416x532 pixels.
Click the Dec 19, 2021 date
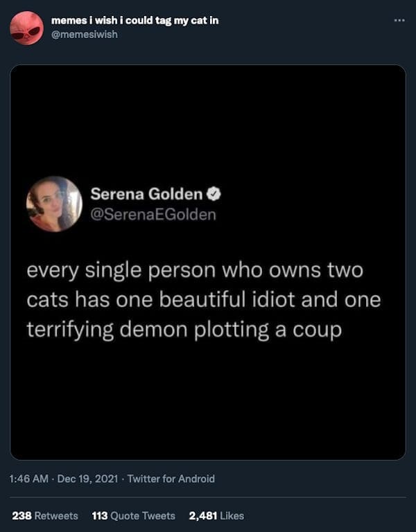pos(87,479)
